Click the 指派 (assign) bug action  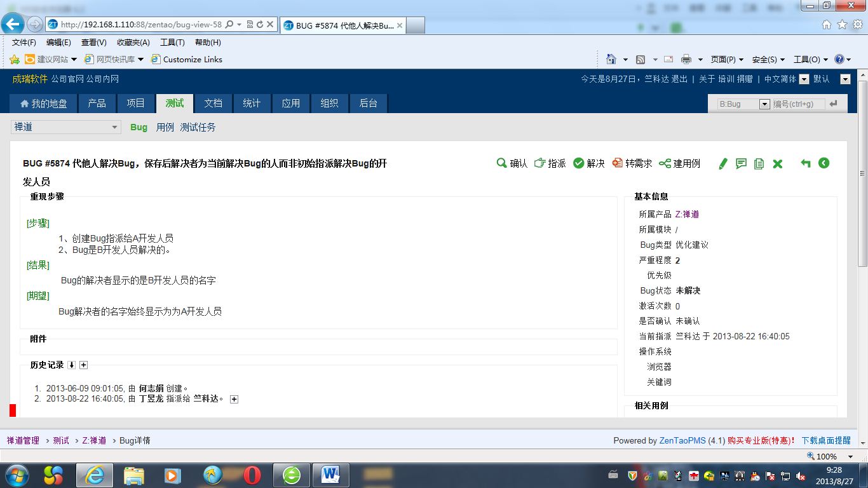pyautogui.click(x=550, y=163)
